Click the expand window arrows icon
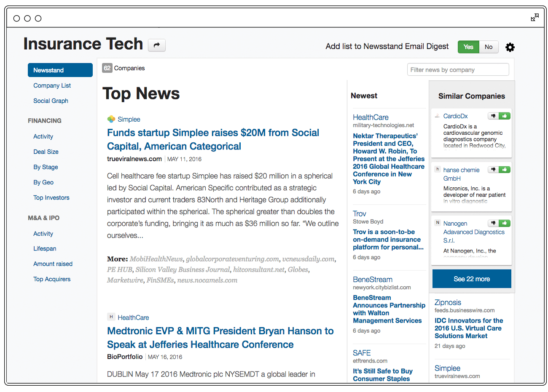This screenshot has width=548, height=392. [535, 17]
